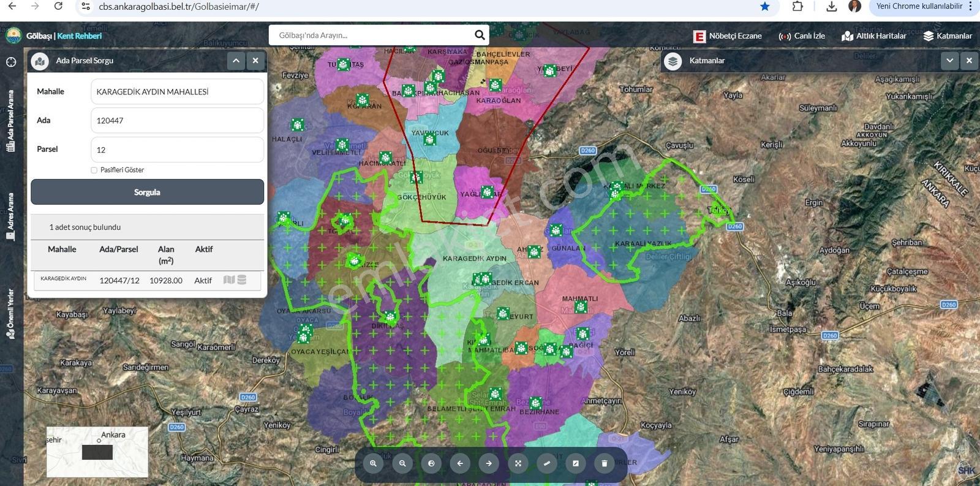Open the Önemli Yerler sidebar tab
The image size is (980, 486).
tap(10, 314)
